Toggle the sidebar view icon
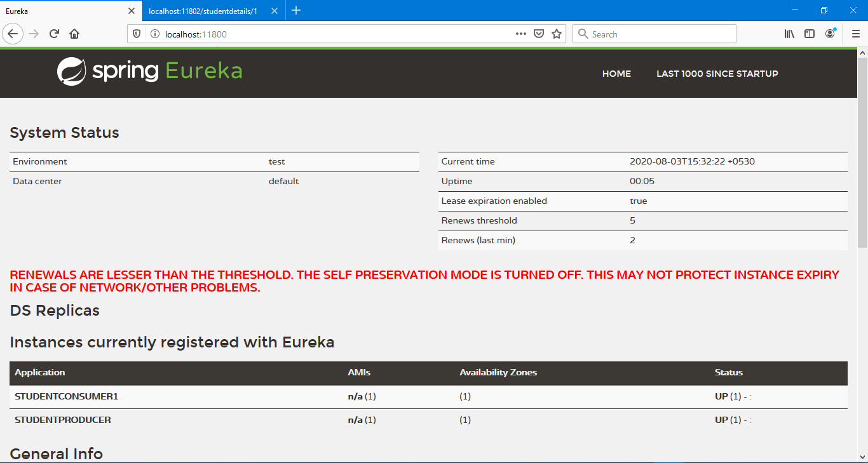Screen dimensions: 868x463 pyautogui.click(x=810, y=34)
